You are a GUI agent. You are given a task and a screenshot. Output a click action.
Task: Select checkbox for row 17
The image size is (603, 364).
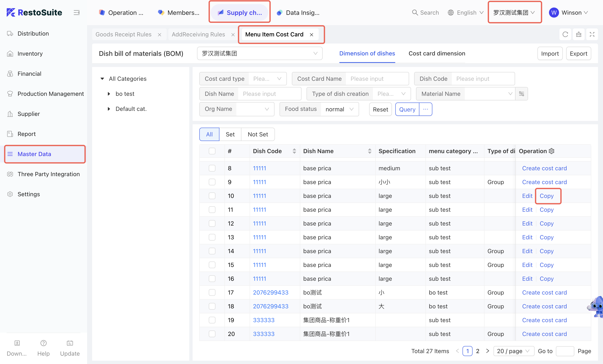[x=212, y=292]
